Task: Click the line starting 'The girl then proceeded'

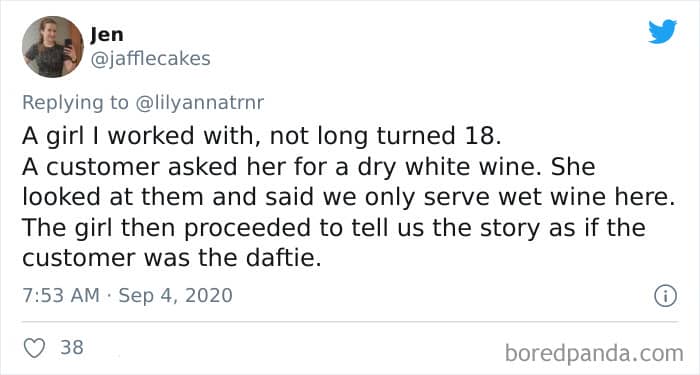Action: (x=333, y=228)
